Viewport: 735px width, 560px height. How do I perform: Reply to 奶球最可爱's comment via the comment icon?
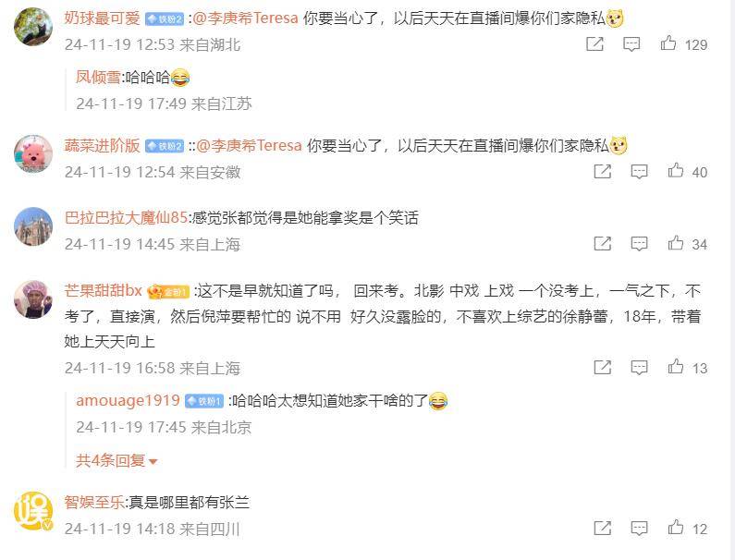pyautogui.click(x=631, y=44)
